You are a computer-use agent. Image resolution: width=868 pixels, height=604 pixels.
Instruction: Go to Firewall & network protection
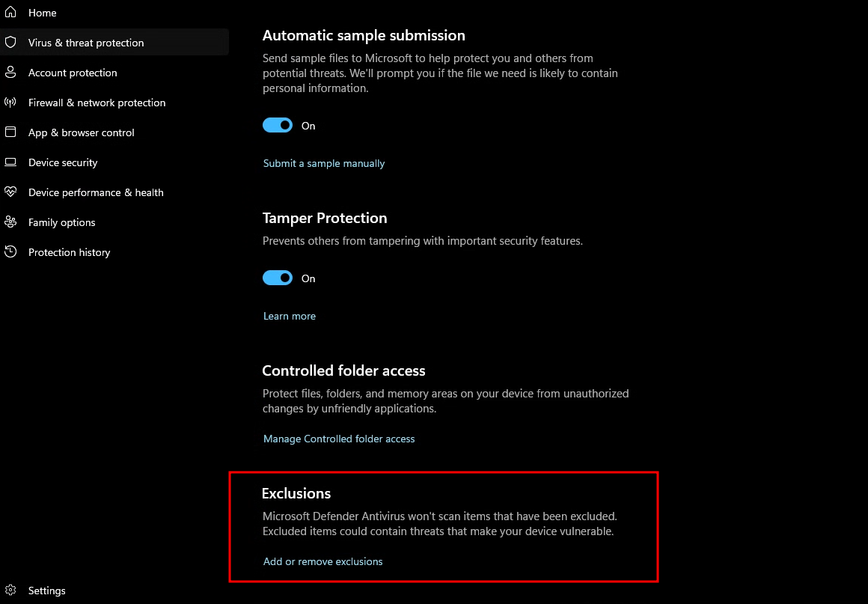97,103
